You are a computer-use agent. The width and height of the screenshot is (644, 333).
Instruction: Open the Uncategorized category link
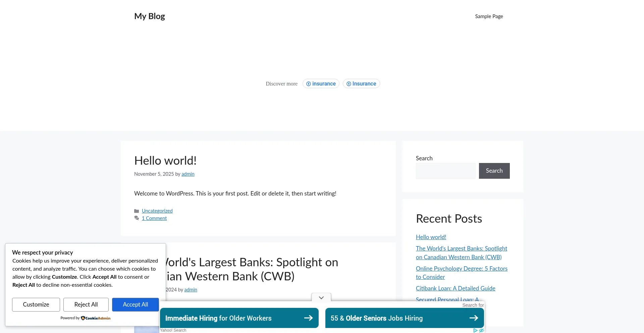pos(157,211)
